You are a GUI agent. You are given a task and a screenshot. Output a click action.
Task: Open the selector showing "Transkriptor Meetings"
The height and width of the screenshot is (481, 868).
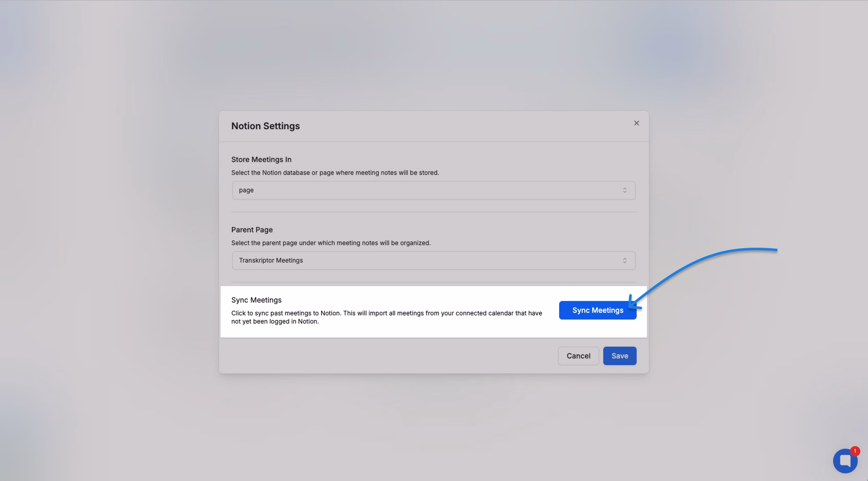pyautogui.click(x=433, y=260)
